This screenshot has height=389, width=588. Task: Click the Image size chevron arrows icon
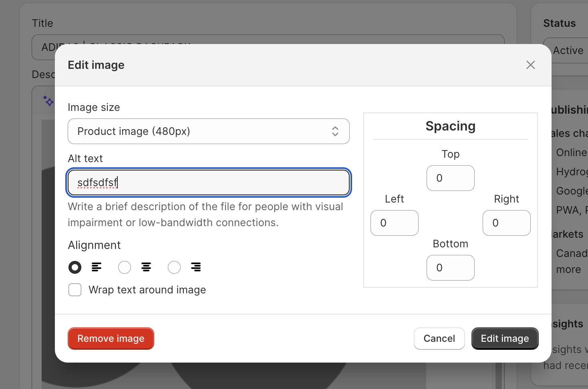pos(335,131)
